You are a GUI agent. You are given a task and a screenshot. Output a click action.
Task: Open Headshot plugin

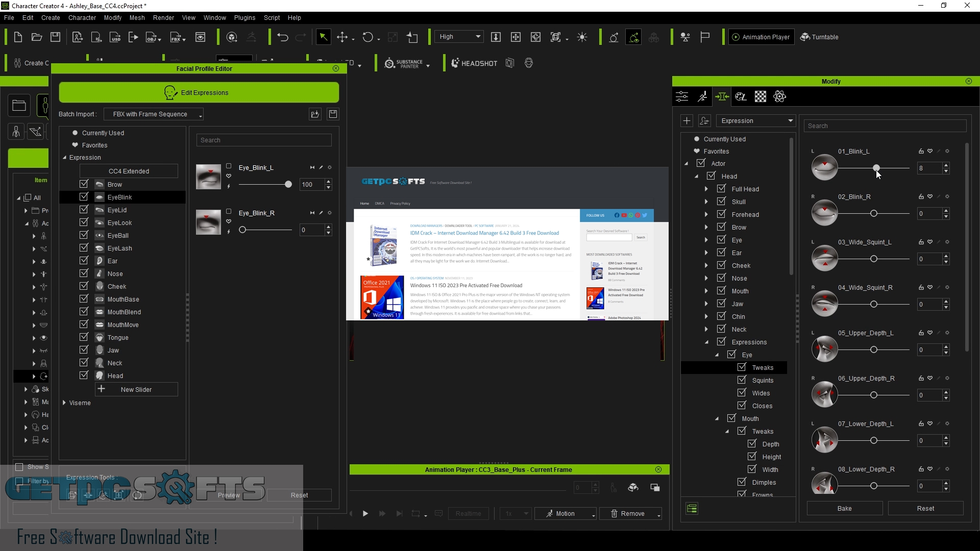pyautogui.click(x=474, y=63)
